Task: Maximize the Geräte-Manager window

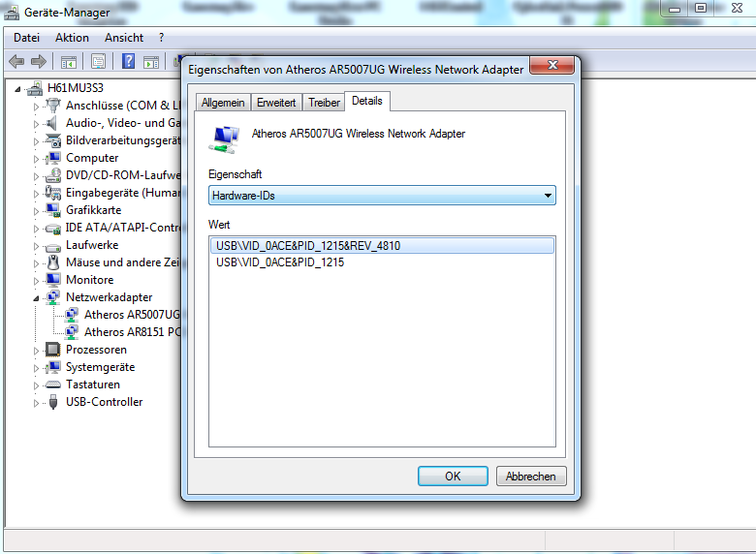Action: (x=701, y=8)
